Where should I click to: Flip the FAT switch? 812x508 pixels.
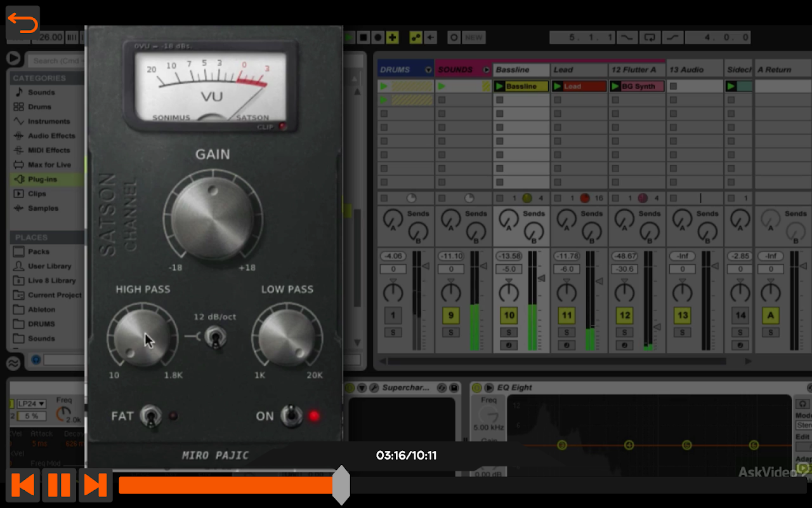click(x=150, y=417)
